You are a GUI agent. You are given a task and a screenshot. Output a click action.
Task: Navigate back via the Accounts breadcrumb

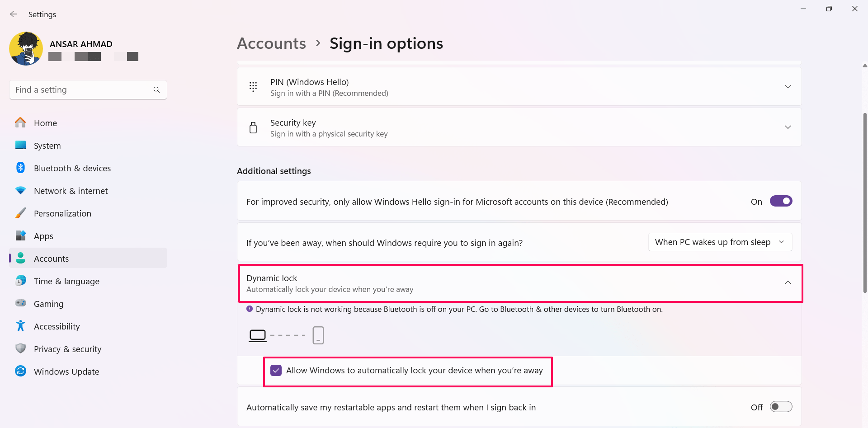pos(271,43)
